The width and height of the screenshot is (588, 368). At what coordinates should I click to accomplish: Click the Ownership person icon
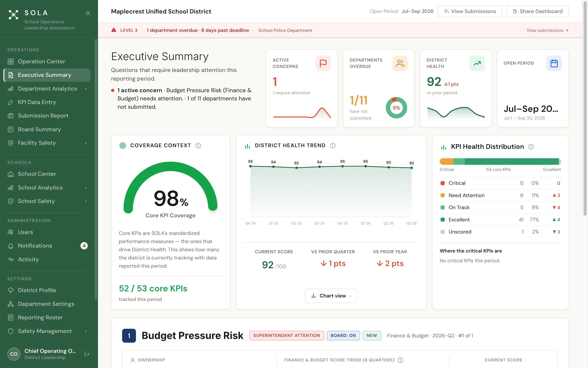pos(133,360)
